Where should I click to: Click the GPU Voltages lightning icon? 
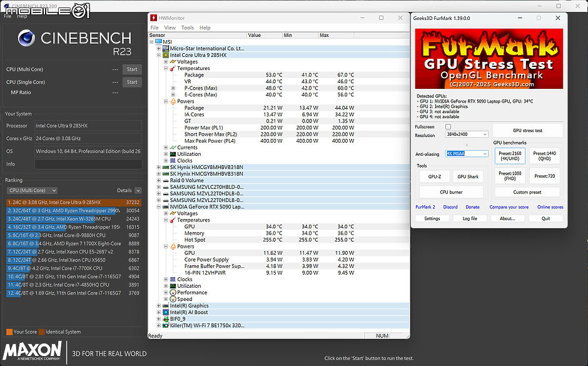click(173, 213)
